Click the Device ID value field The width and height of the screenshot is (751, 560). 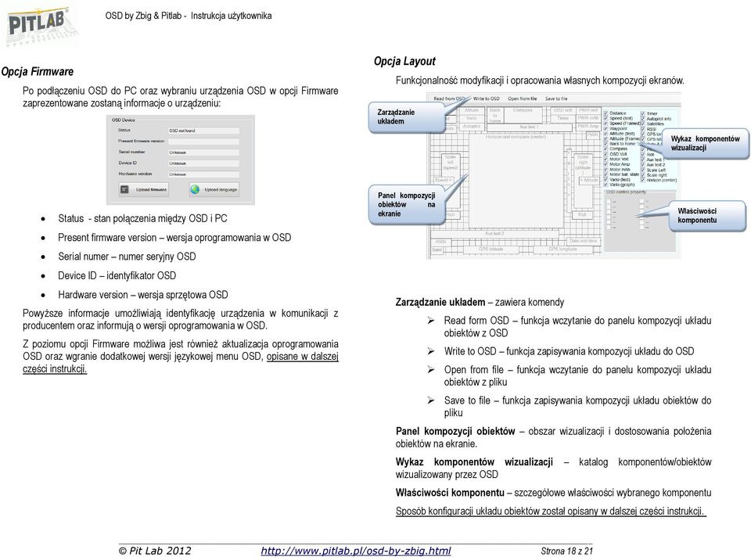coord(203,163)
